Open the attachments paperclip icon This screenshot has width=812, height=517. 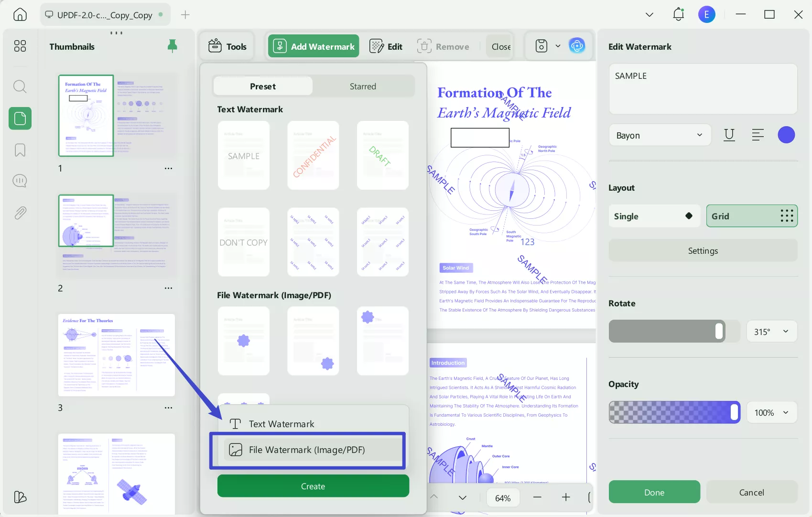[20, 213]
